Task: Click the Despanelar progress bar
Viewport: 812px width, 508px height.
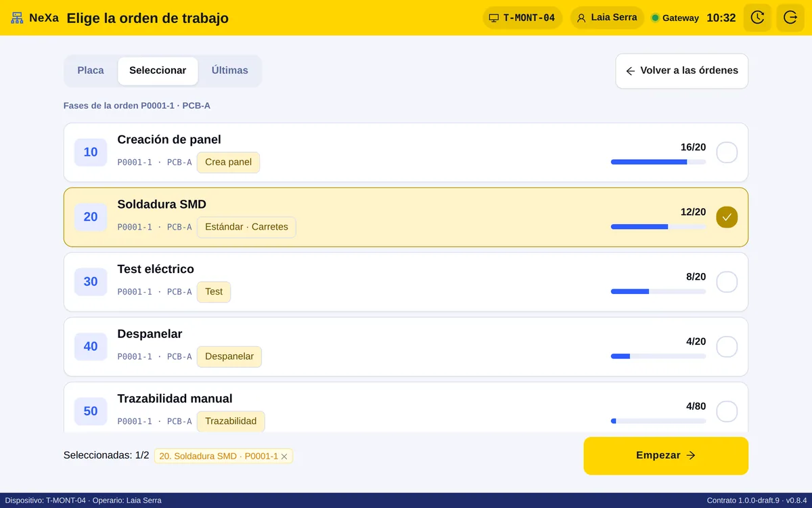Action: click(x=658, y=356)
